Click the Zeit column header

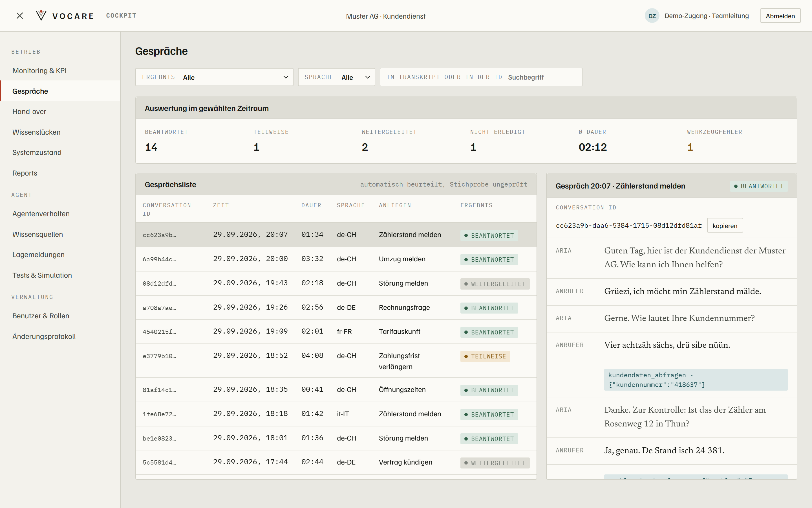click(x=221, y=205)
